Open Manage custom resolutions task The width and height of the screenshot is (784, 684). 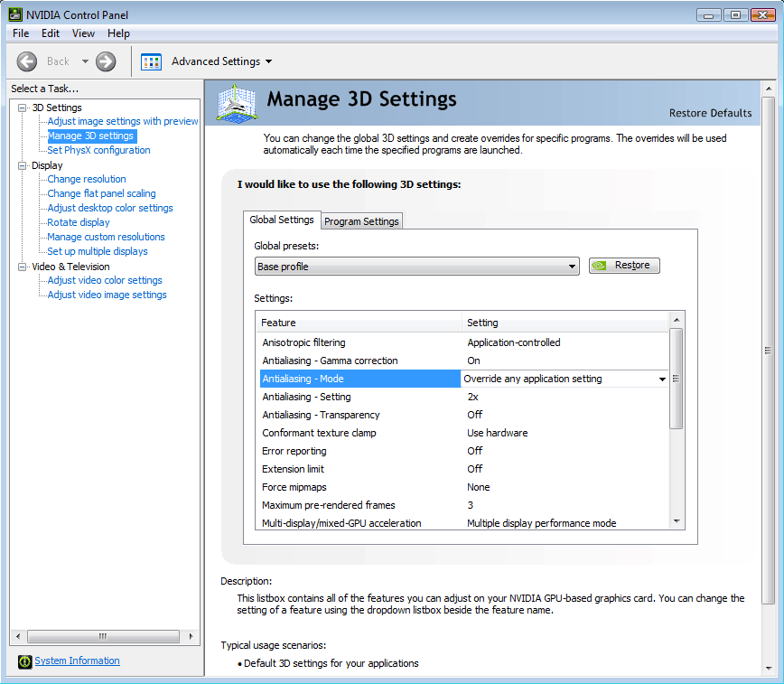tap(106, 237)
